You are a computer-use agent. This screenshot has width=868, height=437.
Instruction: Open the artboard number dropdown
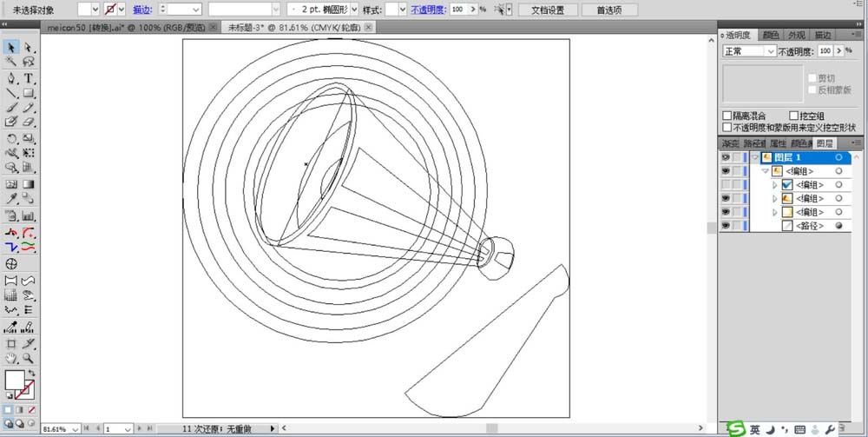[x=128, y=429]
